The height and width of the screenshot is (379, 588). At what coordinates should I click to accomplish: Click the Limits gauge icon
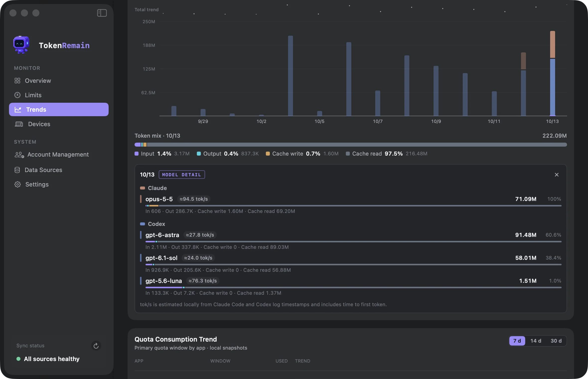17,95
